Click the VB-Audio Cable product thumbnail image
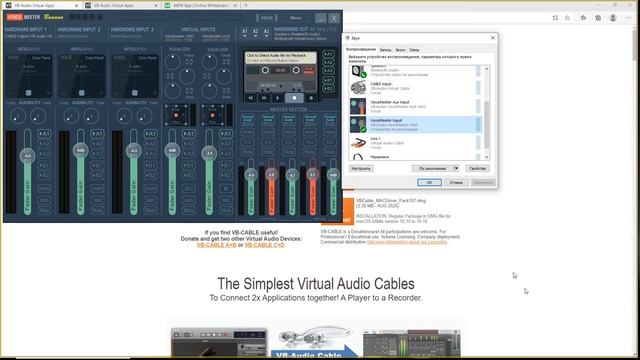This screenshot has width=640, height=360. (315, 342)
